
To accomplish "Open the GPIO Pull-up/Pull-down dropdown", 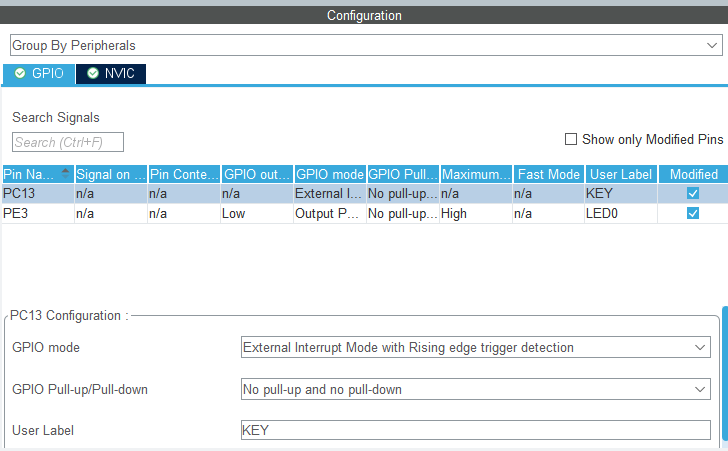I will point(475,389).
